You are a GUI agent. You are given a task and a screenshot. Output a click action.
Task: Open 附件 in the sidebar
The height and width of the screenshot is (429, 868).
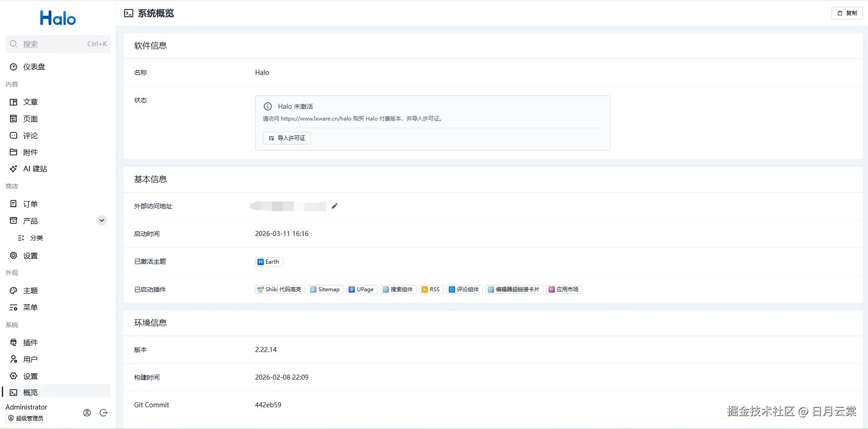click(58, 152)
